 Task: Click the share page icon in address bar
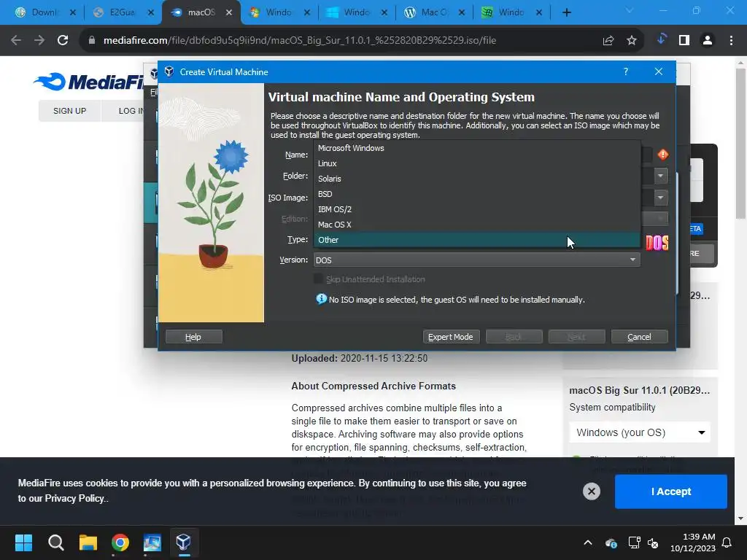coord(608,41)
